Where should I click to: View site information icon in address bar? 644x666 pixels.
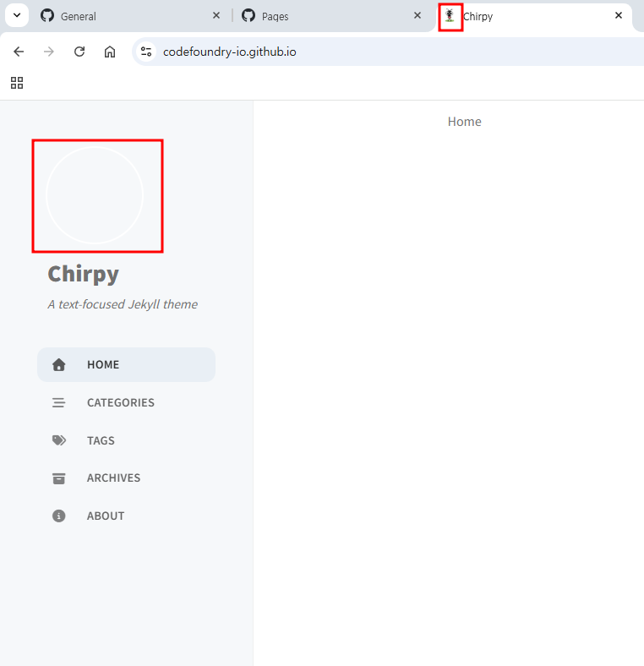tap(146, 52)
